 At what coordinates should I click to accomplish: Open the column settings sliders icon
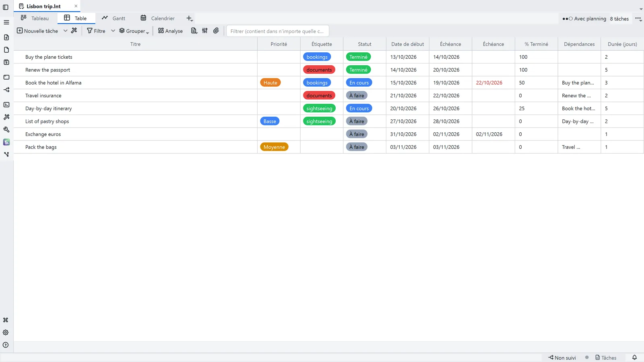click(205, 31)
